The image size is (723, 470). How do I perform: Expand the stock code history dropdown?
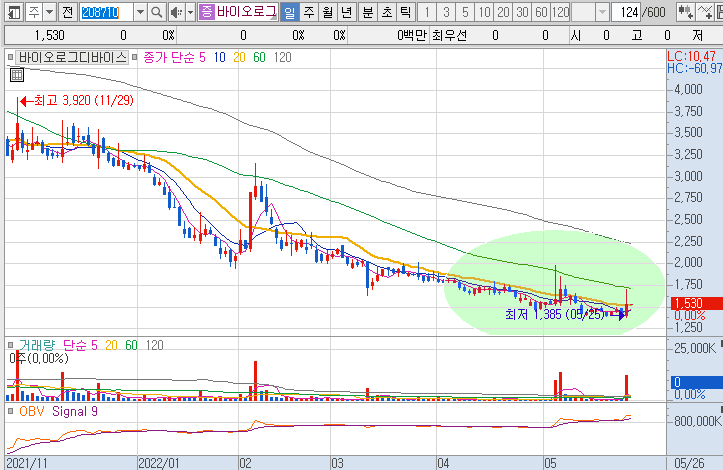coord(141,12)
